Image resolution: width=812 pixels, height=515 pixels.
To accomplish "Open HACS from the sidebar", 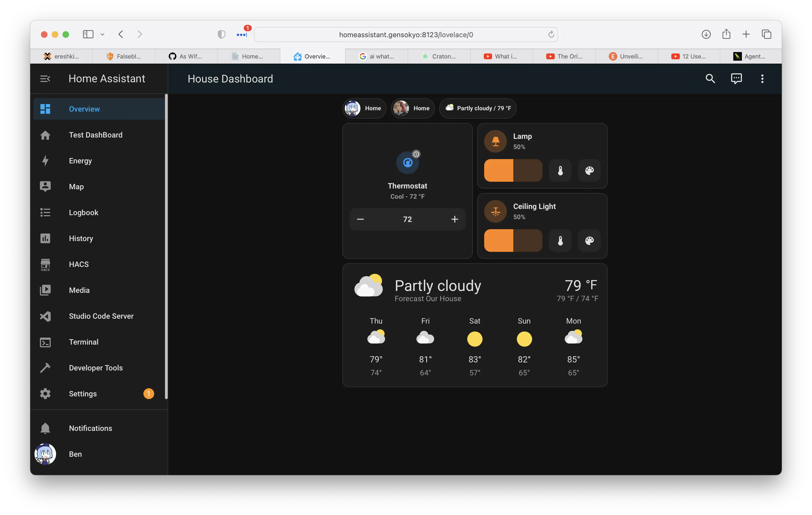I will 78,265.
